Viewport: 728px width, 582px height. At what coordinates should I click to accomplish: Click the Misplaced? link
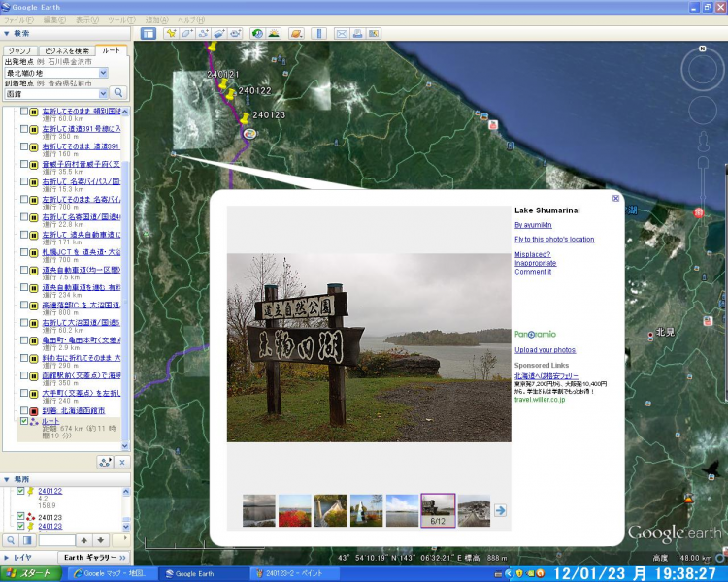pyautogui.click(x=533, y=254)
